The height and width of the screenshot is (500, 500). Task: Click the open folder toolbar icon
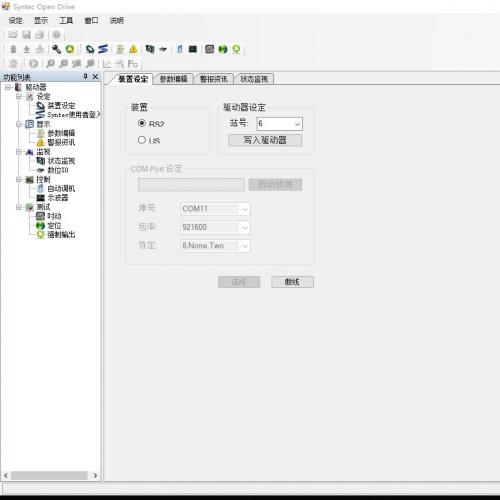pos(13,34)
